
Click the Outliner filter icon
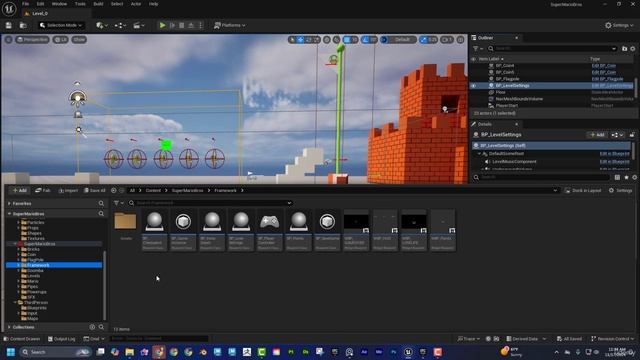(478, 49)
